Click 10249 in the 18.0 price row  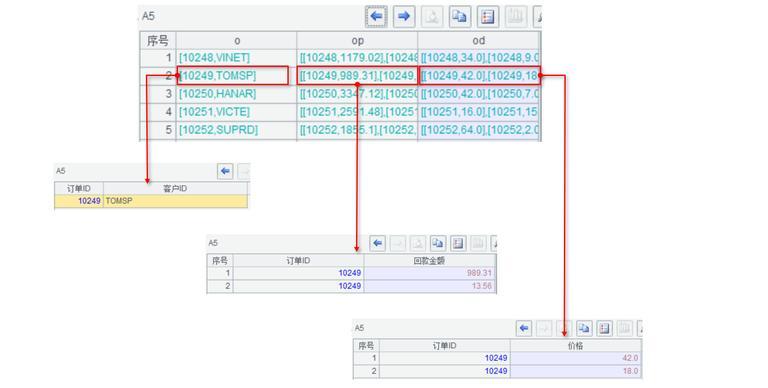(x=445, y=371)
